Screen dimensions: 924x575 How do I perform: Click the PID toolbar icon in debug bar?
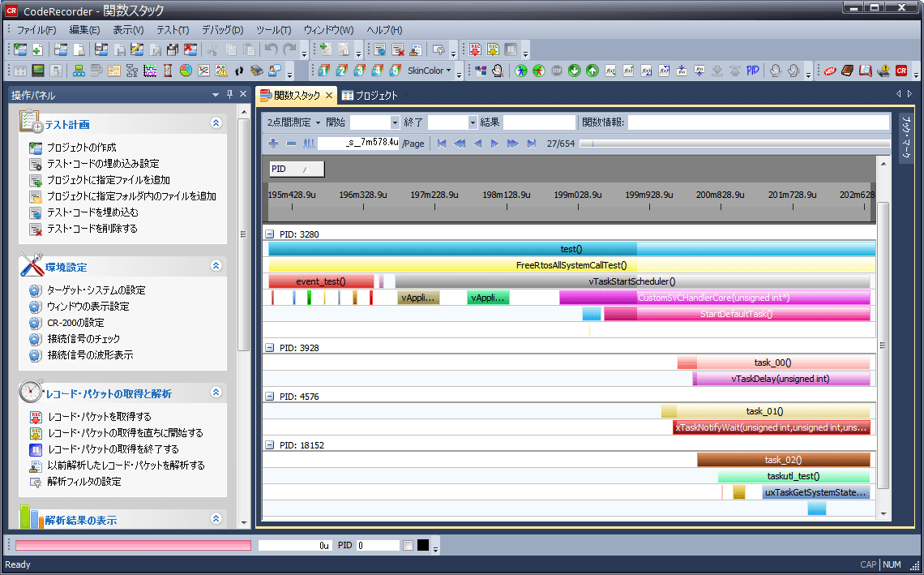point(751,71)
